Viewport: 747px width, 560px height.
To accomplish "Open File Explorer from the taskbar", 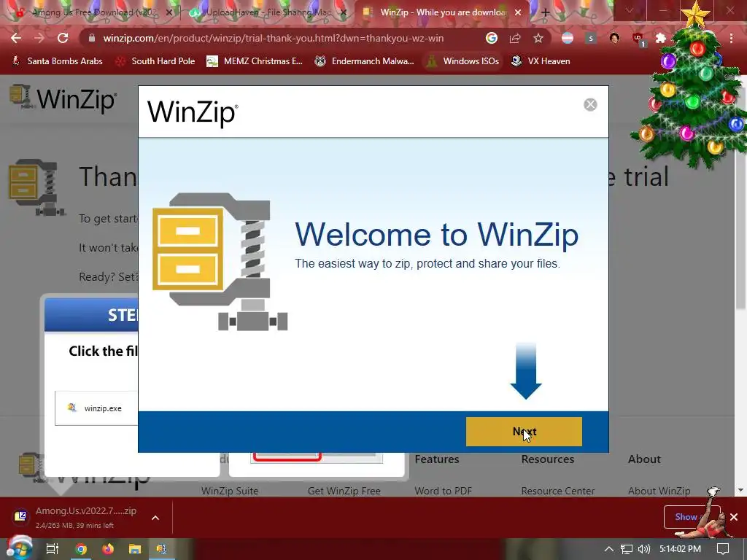I will tap(135, 549).
